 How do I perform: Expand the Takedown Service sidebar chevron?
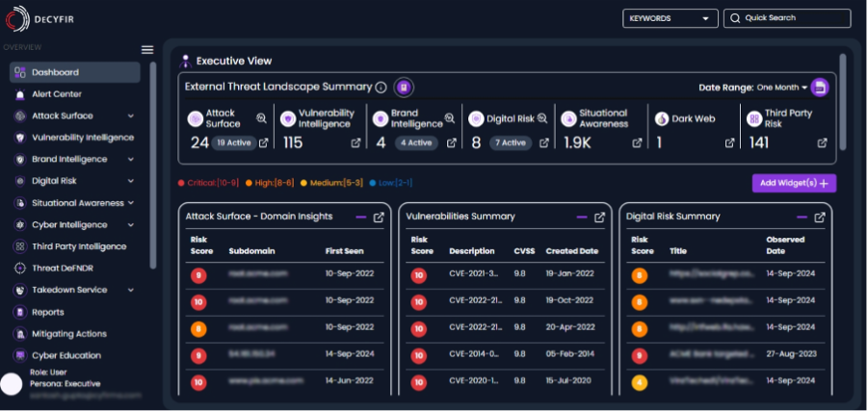131,290
